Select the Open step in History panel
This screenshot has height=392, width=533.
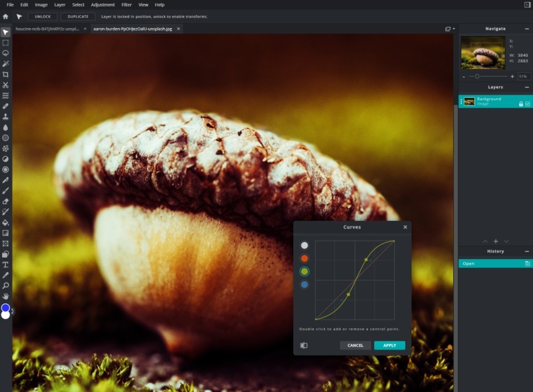coord(489,263)
